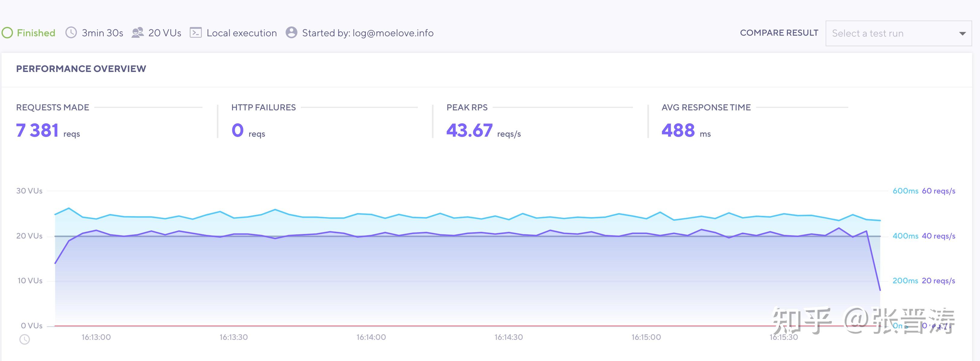The image size is (980, 361).
Task: Click the Finished status label
Action: tap(36, 33)
